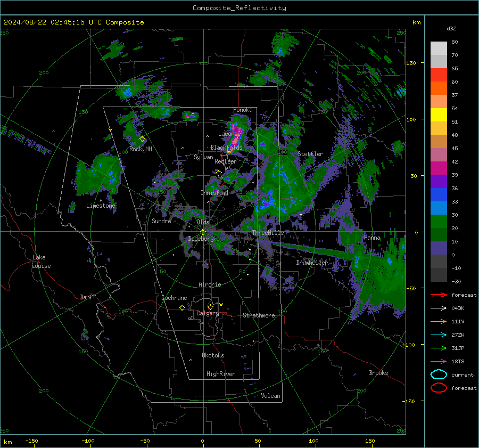Select the magenta 39-42 dBZ swatch
Screen dimensions: 479x448
[x=439, y=168]
